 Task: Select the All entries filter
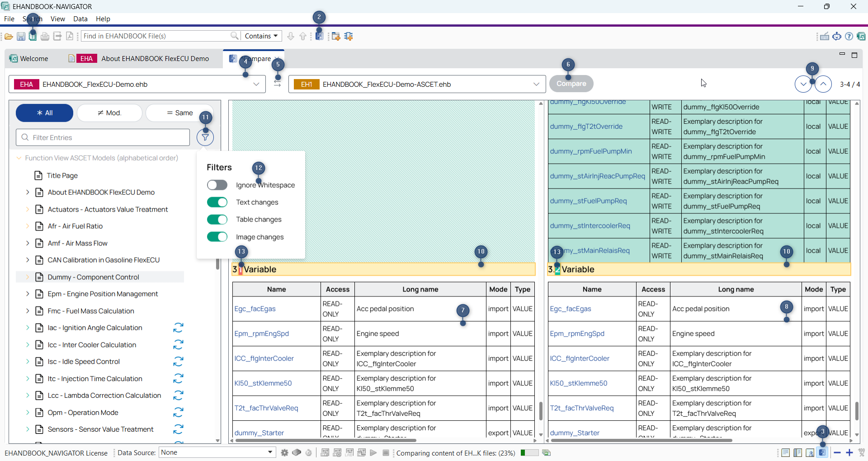[x=44, y=113]
